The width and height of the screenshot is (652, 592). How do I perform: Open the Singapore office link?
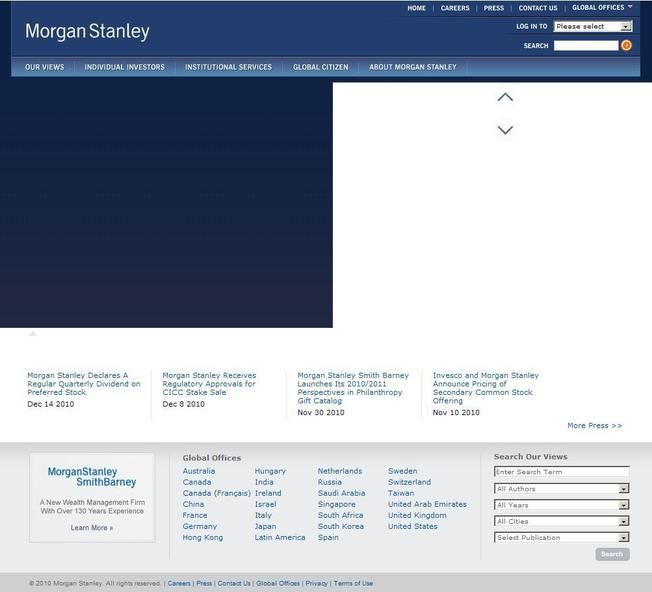(336, 504)
